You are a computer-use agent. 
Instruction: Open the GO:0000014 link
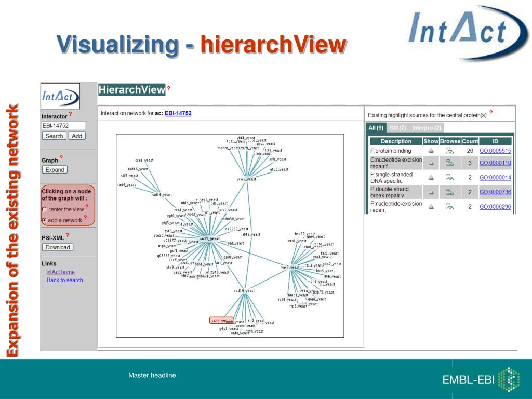point(495,178)
